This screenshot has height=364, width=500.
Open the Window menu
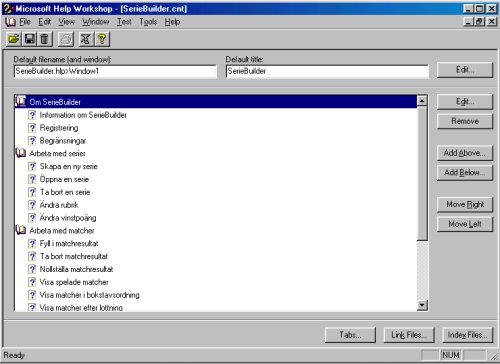click(x=96, y=22)
